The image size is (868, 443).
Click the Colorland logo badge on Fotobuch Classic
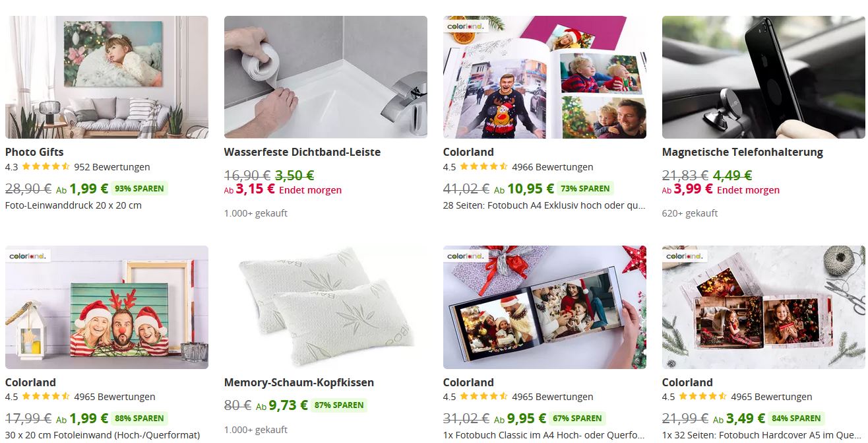[x=466, y=256]
